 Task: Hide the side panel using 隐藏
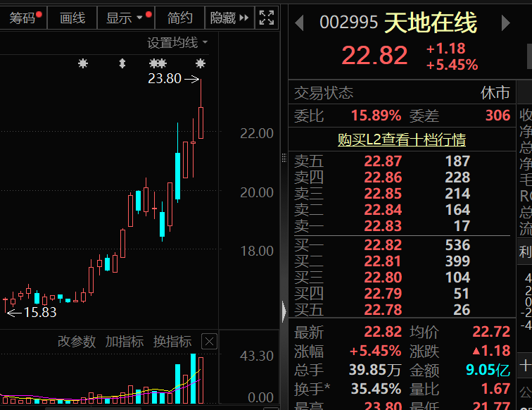[229, 18]
